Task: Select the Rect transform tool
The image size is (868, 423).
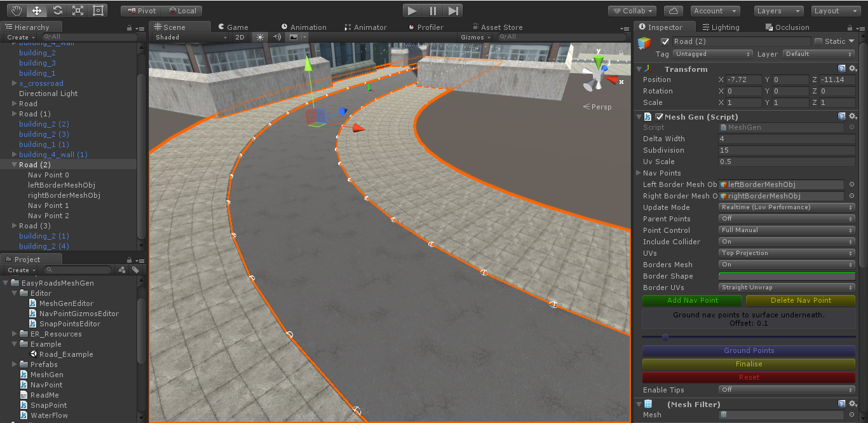Action: (x=98, y=11)
